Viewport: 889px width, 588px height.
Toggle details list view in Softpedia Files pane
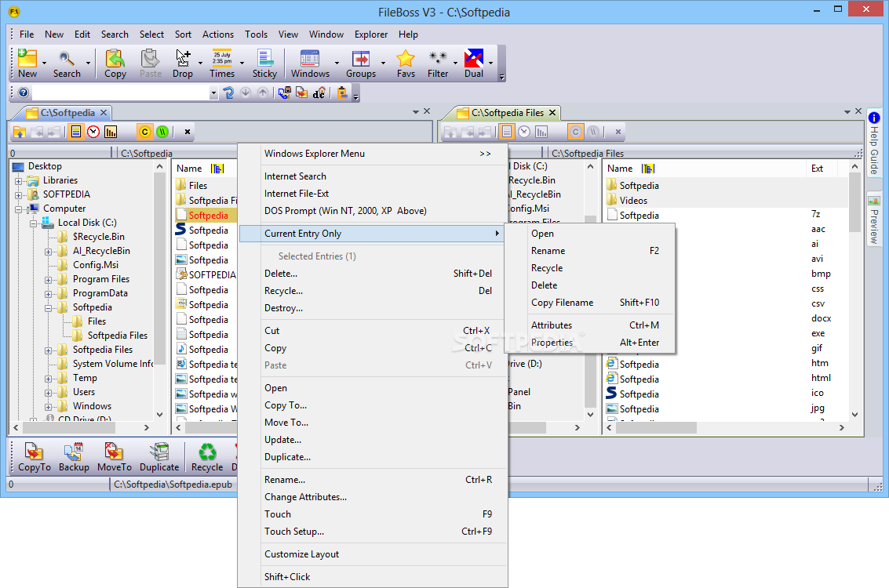point(507,132)
